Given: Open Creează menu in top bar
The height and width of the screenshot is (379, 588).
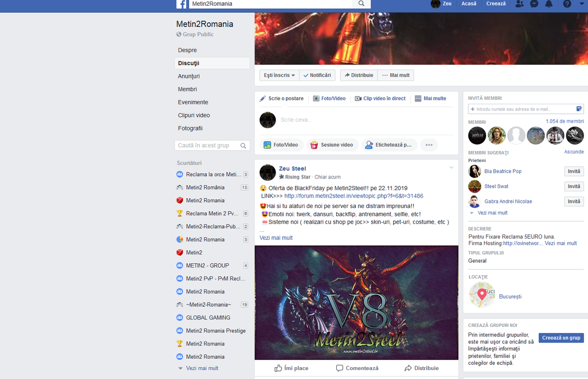Looking at the screenshot, I should point(496,4).
